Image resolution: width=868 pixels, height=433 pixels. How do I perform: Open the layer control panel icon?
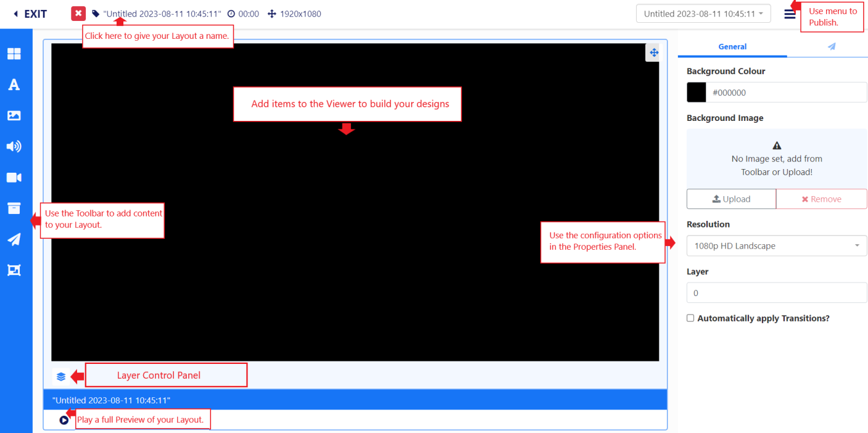click(x=61, y=376)
